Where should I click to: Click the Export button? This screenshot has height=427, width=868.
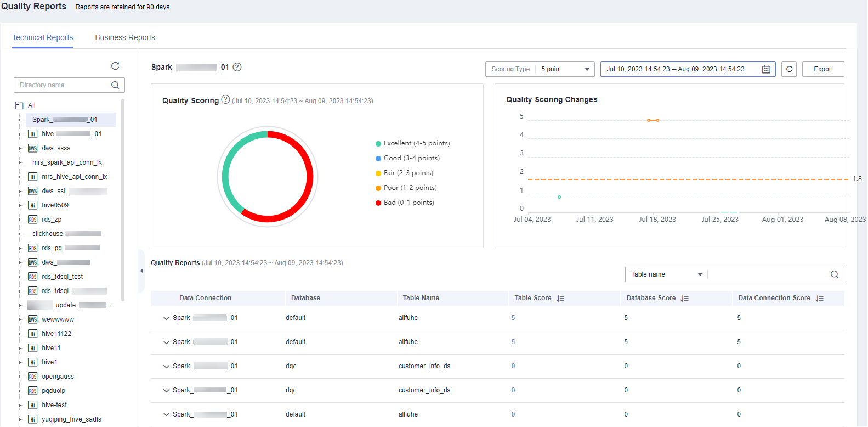tap(823, 69)
